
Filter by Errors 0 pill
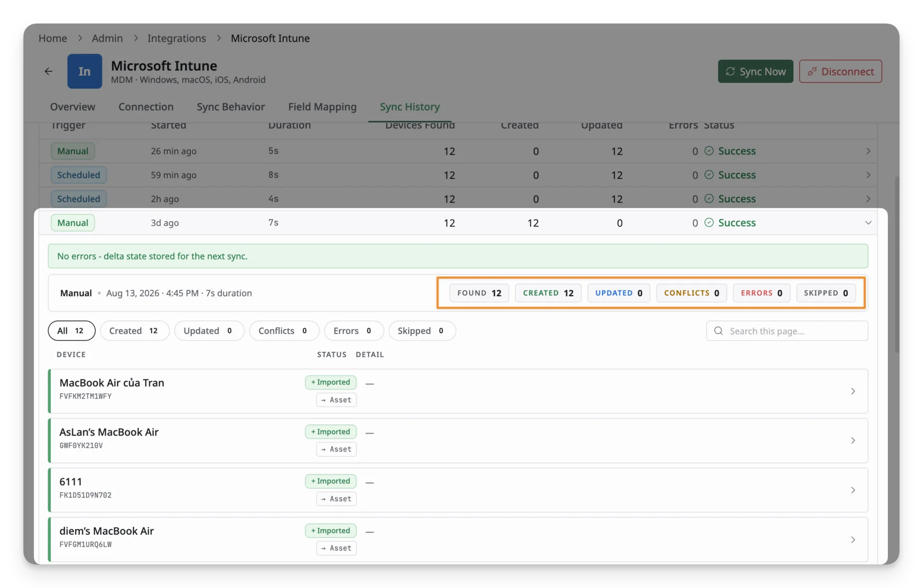coord(354,331)
